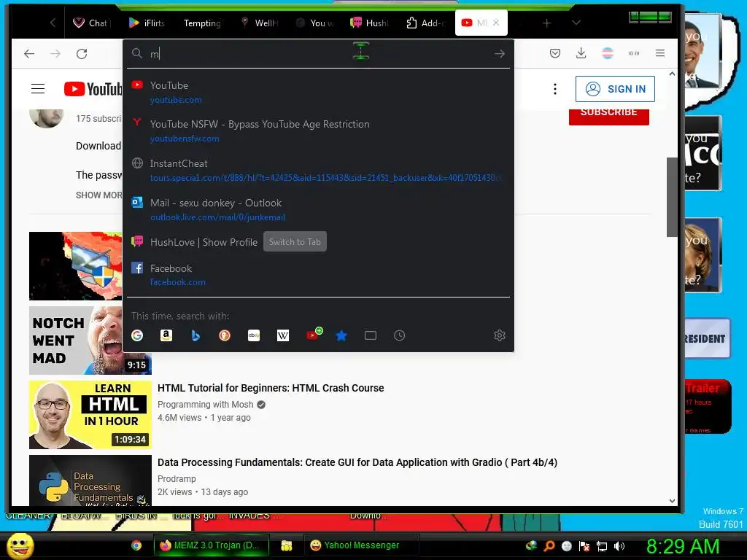The width and height of the screenshot is (747, 560).
Task: Switch to the Add-ons tab
Action: (425, 23)
